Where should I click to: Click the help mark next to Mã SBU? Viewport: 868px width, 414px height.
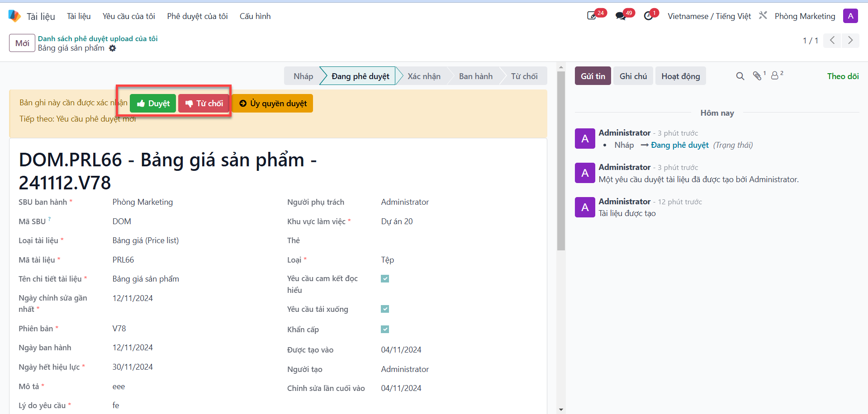click(x=49, y=219)
